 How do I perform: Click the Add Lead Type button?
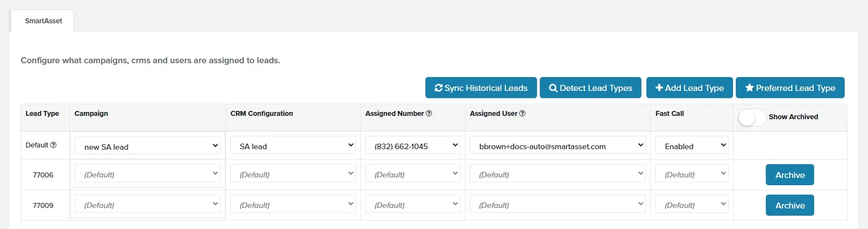click(x=690, y=88)
